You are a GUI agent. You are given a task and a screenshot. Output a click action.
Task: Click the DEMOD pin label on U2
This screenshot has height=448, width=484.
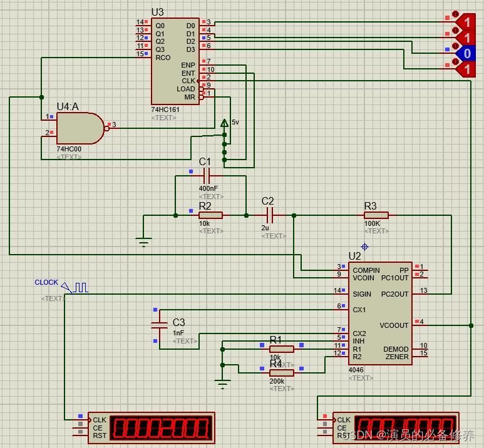point(396,349)
